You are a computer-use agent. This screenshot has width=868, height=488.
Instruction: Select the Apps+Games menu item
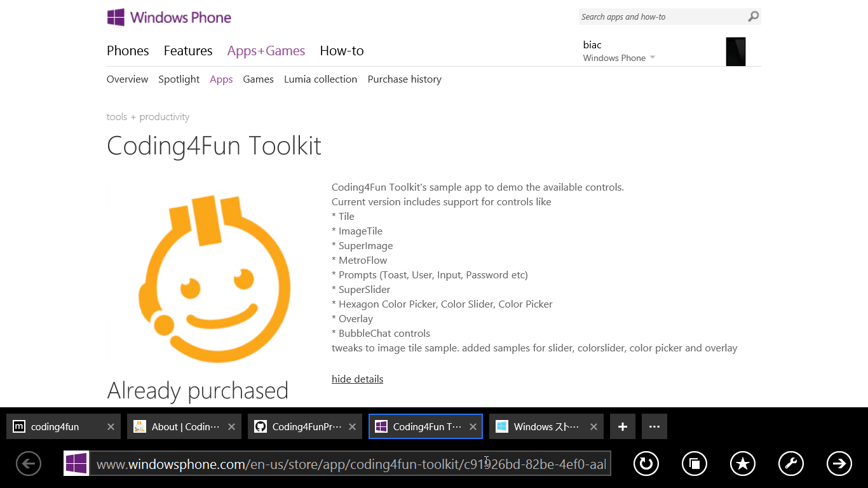point(266,50)
